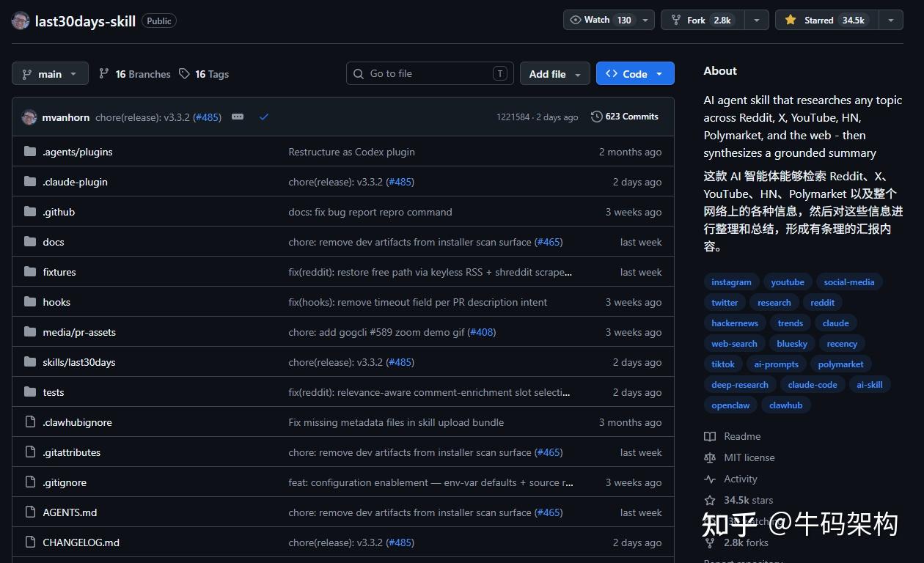The height and width of the screenshot is (563, 924).
Task: Select the youtube topic tag
Action: point(788,281)
